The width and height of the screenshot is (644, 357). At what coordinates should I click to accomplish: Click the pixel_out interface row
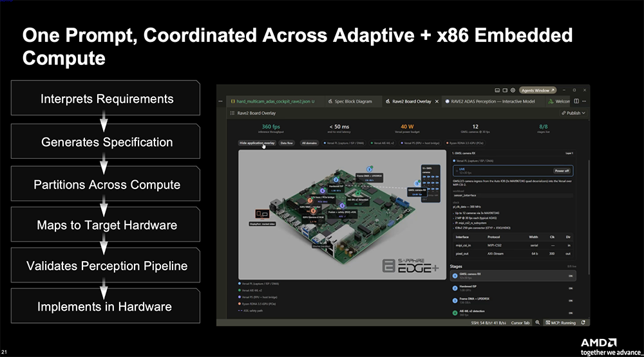coord(513,253)
